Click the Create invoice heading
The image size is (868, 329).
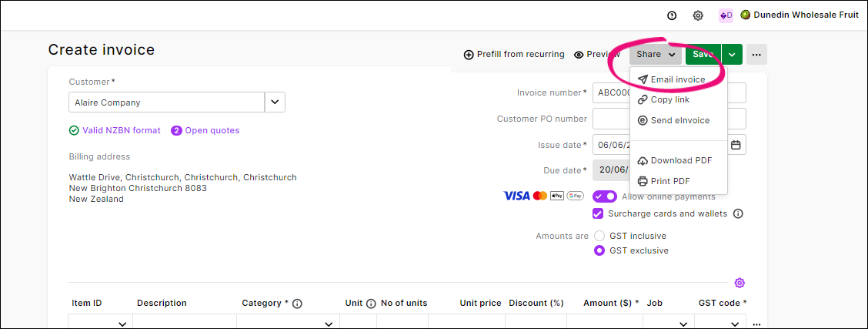click(x=102, y=50)
